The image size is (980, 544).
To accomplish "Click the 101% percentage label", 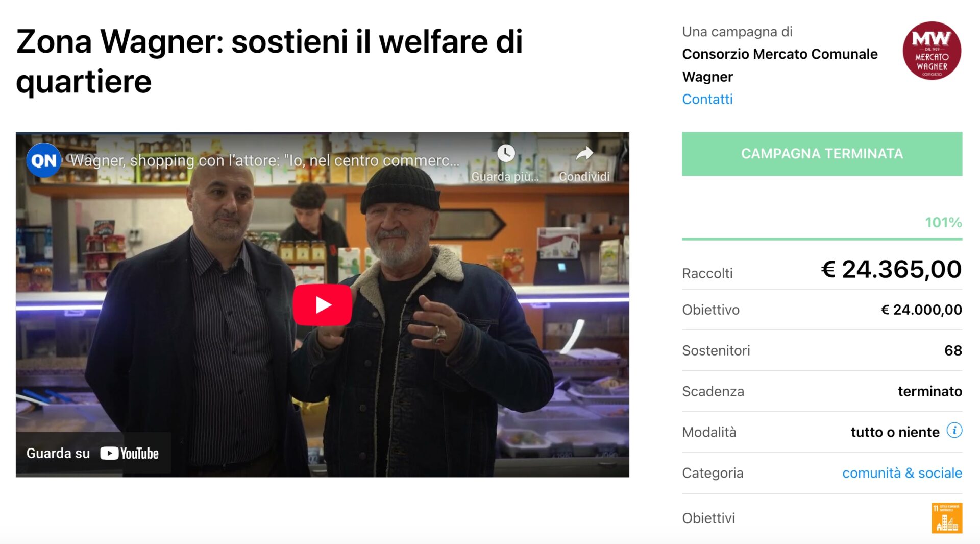I will click(943, 223).
